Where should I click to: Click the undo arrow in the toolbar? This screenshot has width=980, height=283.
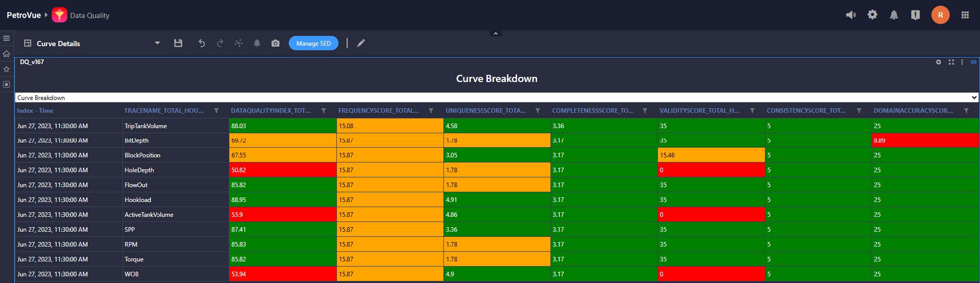202,44
